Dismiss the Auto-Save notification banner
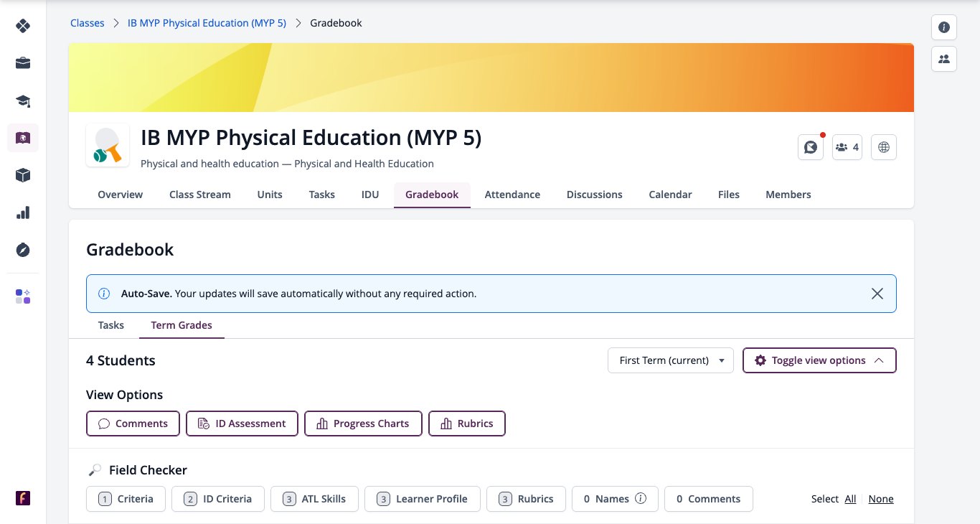 pyautogui.click(x=877, y=294)
